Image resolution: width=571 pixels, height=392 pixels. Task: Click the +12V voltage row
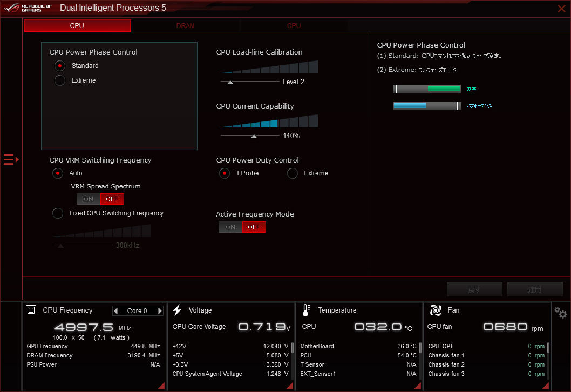(230, 347)
